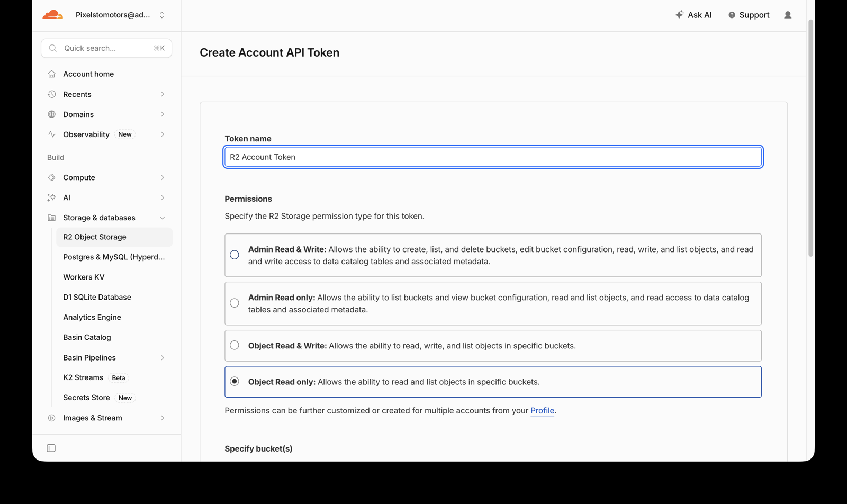The image size is (847, 504).
Task: Select Object Read only radio
Action: [235, 381]
